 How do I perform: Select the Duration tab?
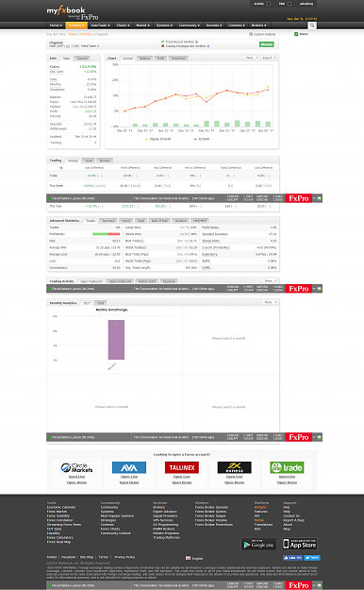(x=180, y=221)
